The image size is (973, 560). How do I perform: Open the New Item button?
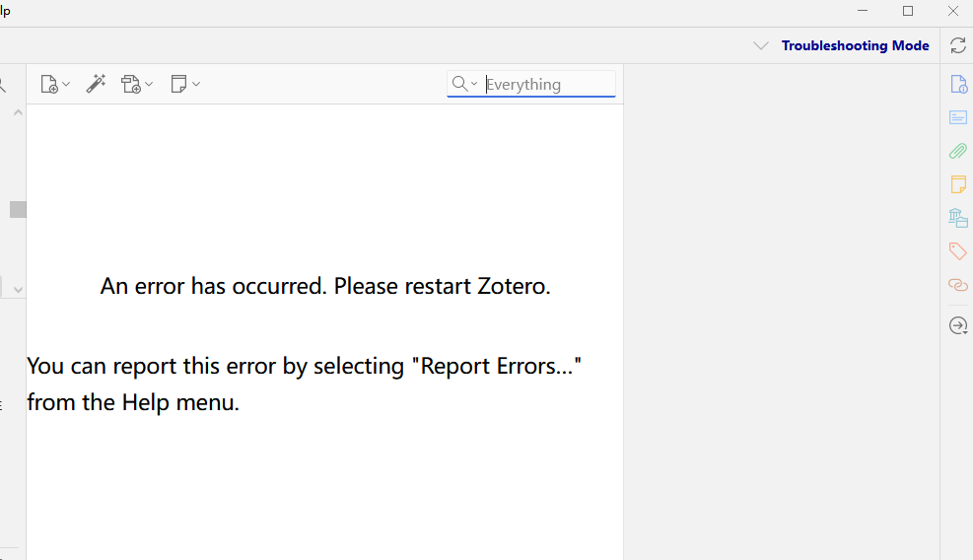pos(49,84)
